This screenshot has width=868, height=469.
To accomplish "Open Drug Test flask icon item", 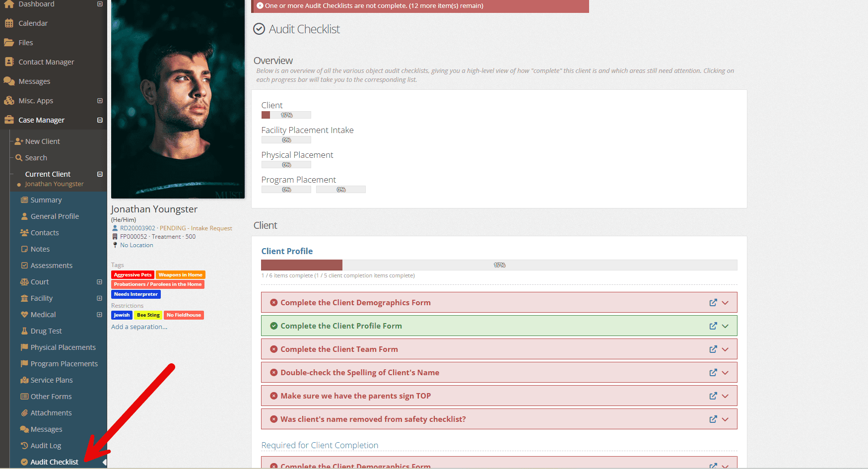I will 24,331.
